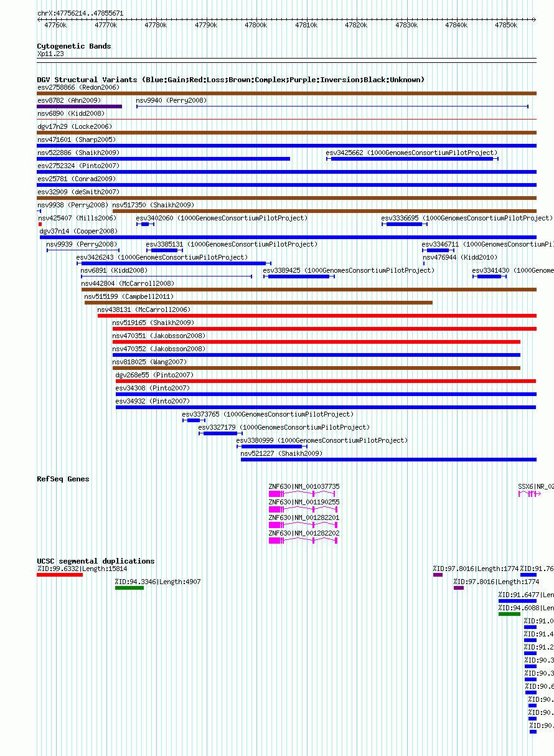Click the esv34308 (Pinto2007) label
This screenshot has height=756, width=554.
153,388
